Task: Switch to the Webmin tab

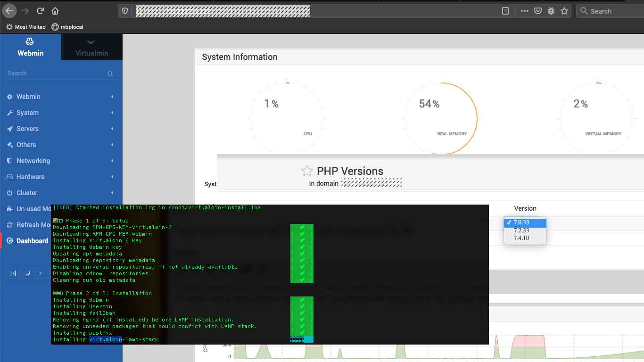Action: (31, 47)
